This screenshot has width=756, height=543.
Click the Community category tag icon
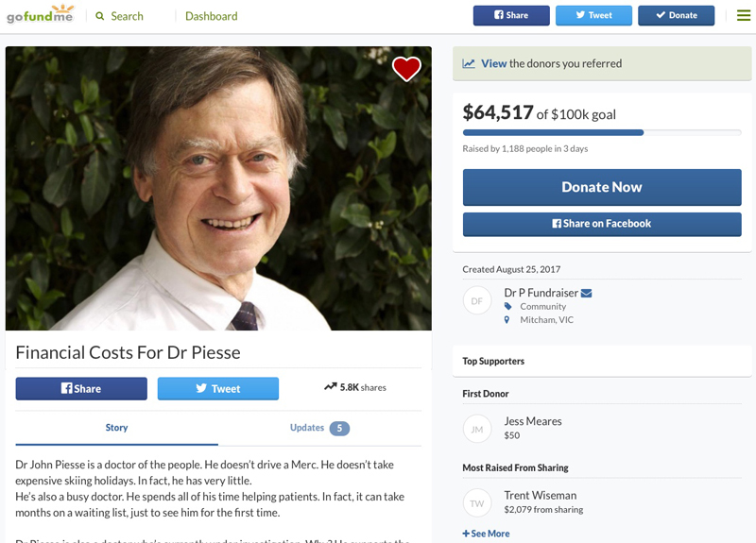pyautogui.click(x=508, y=307)
